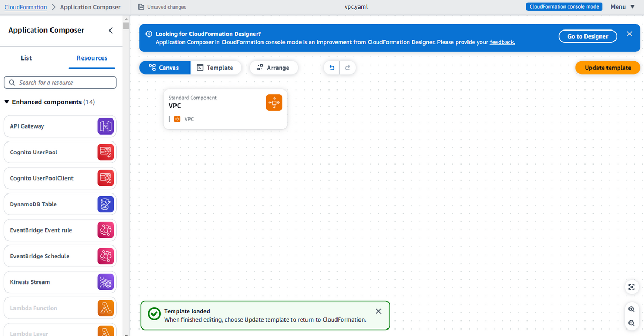The image size is (644, 336).
Task: Click the Cognito UserPoolClient icon
Action: point(106,178)
